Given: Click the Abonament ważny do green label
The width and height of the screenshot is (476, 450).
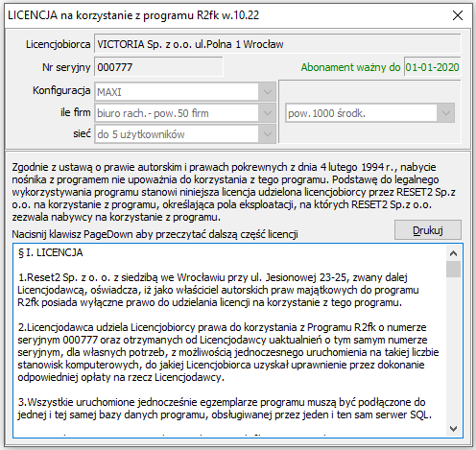Looking at the screenshot, I should (x=350, y=67).
